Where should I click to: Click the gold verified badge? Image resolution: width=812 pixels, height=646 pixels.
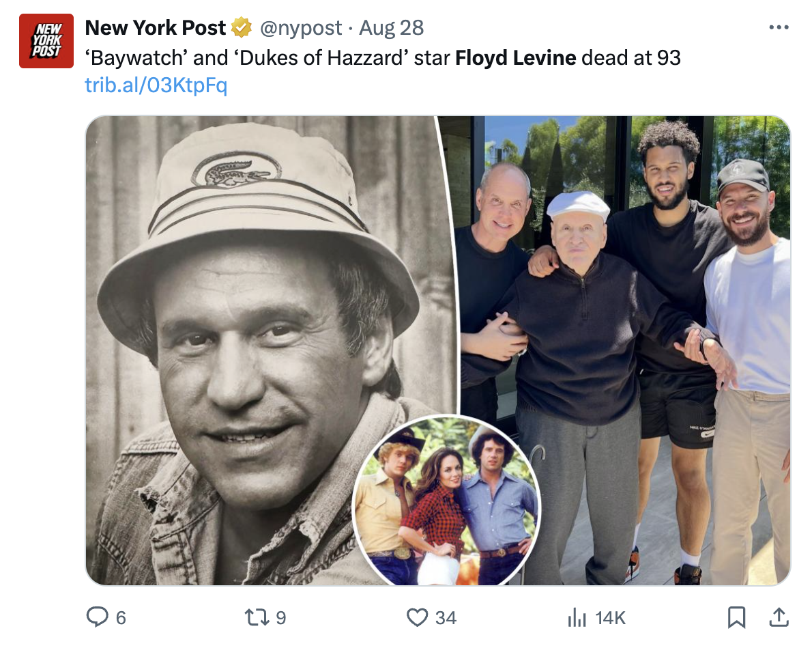241,28
